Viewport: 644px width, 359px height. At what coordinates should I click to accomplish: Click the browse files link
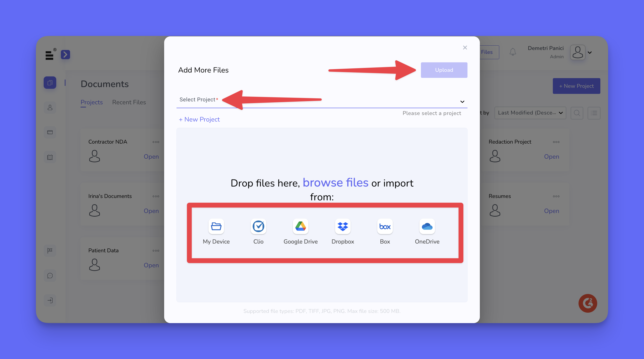click(335, 183)
